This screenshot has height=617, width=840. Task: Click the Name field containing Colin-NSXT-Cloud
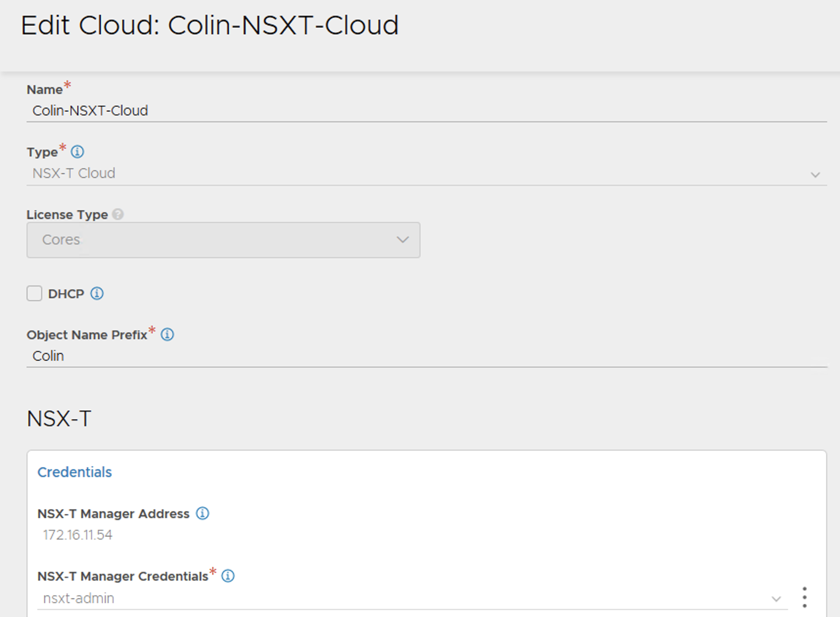[x=427, y=111]
